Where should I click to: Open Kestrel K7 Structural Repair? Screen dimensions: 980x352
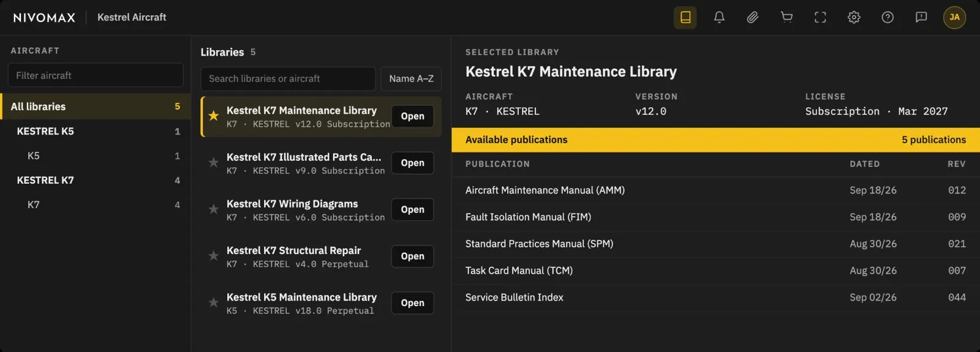coord(412,256)
